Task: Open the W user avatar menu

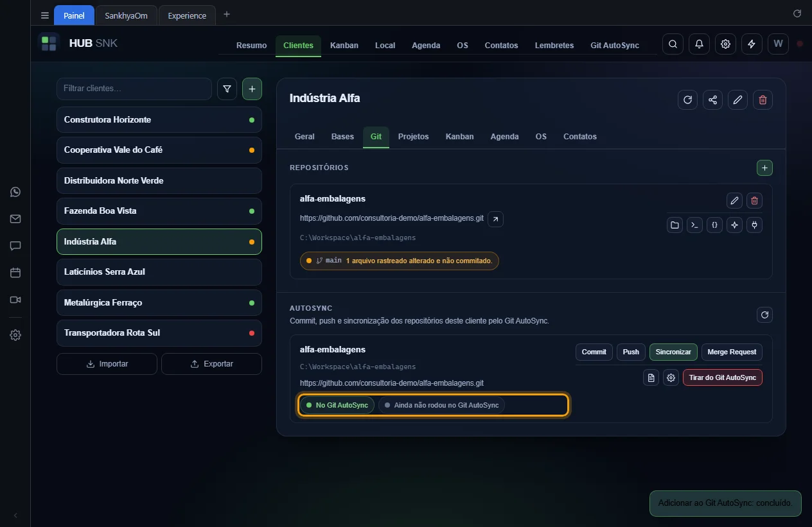Action: (778, 44)
